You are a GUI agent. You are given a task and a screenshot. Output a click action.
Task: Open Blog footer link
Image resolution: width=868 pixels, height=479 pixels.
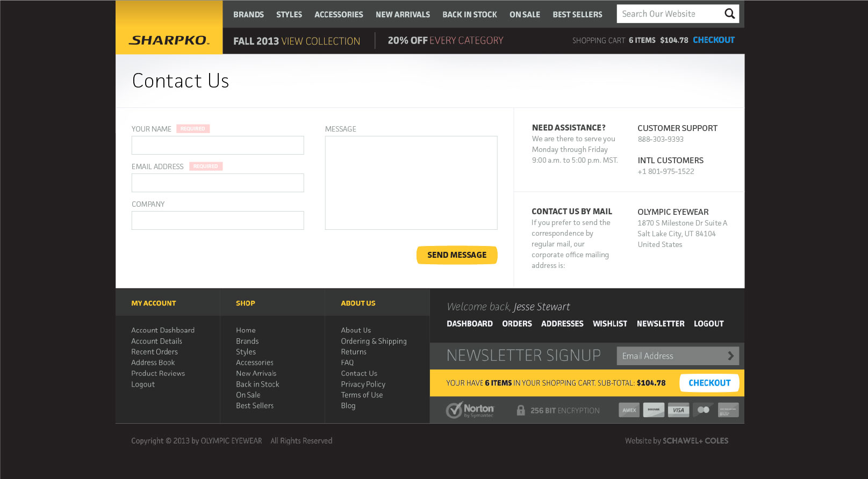click(x=348, y=406)
